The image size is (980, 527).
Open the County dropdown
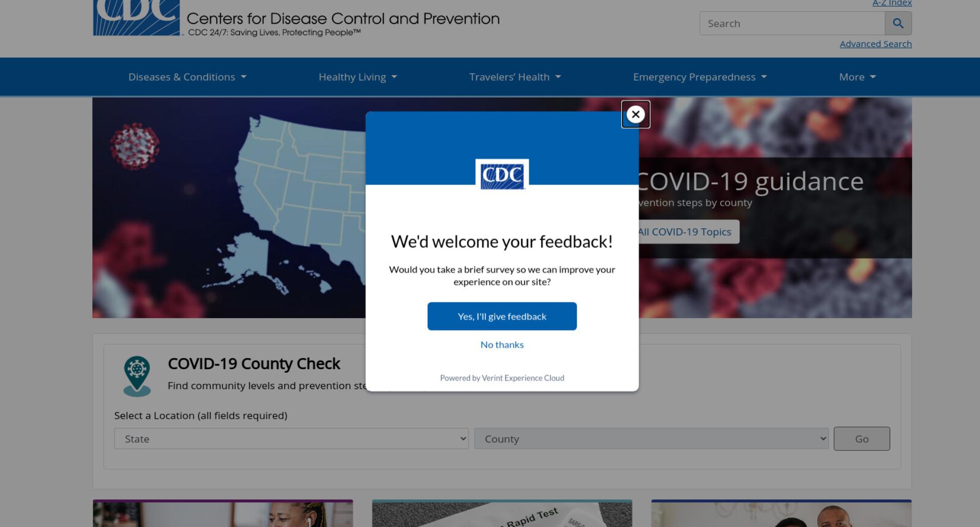[x=651, y=439]
